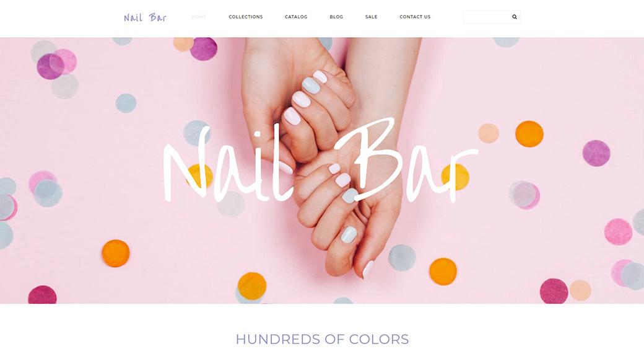Click the orange confetti dot beside peach dot
Image resolution: width=644 pixels, height=349 pixels.
[529, 134]
